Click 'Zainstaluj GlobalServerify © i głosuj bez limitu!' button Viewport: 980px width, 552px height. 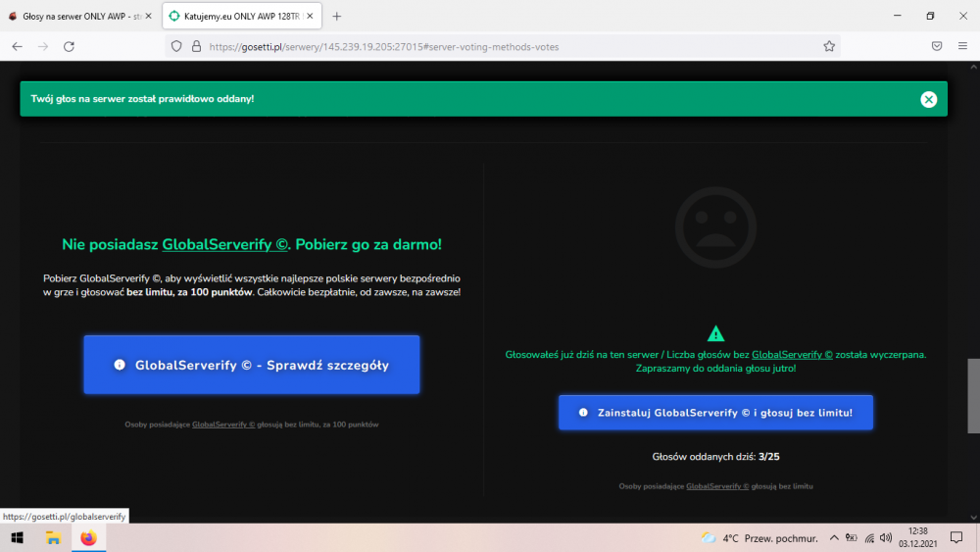click(x=715, y=413)
